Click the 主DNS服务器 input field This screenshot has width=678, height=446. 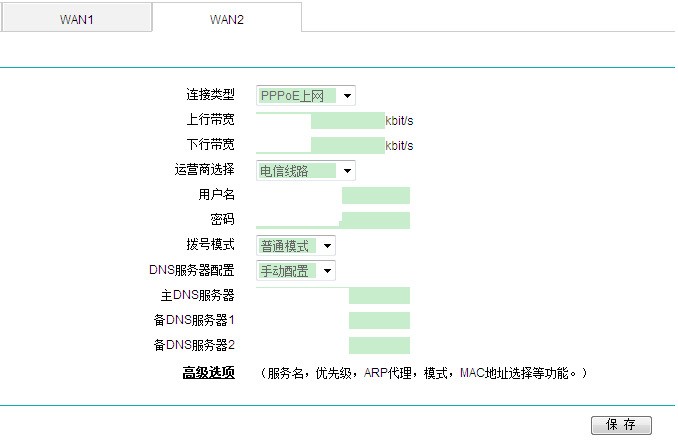point(333,295)
